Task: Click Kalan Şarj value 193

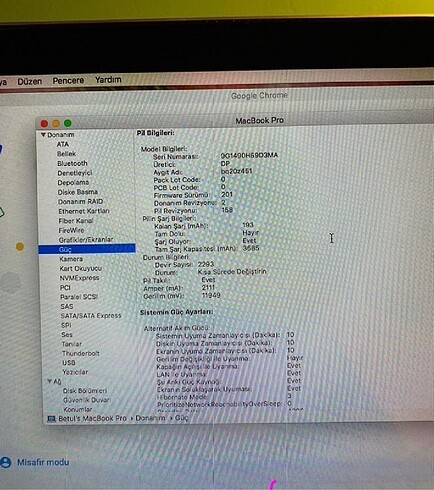Action: coord(248,225)
